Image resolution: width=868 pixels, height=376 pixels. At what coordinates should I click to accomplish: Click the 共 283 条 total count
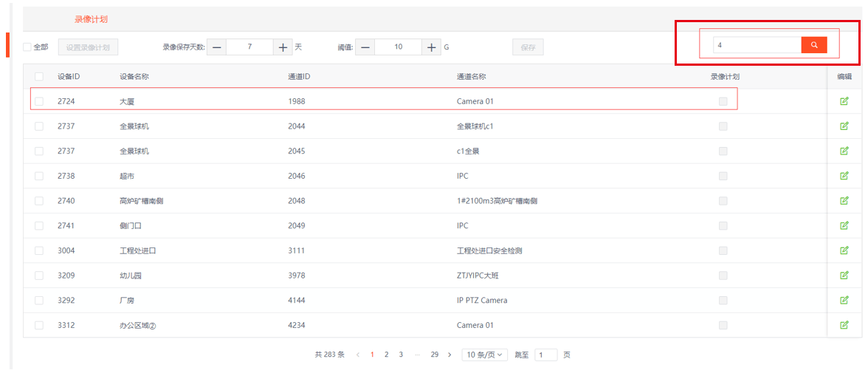click(x=329, y=355)
